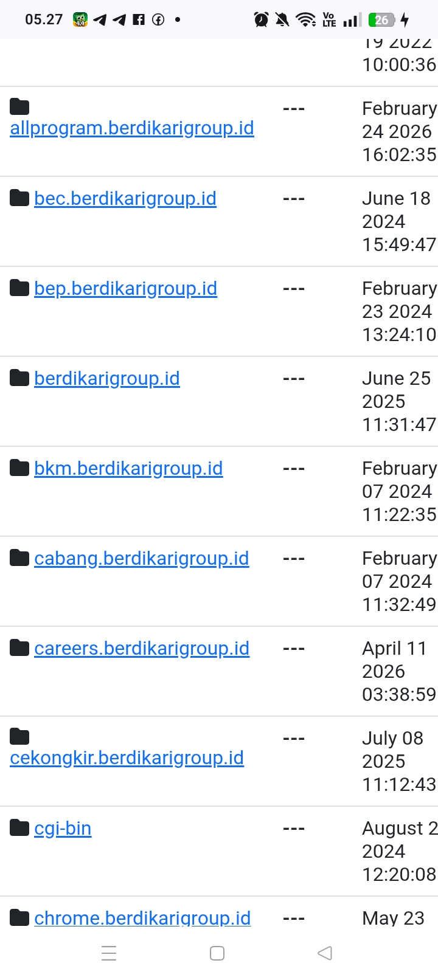Screen dimensions: 438x980
Task: Click folder icon beside bkm.berdikarigroup.id
Action: click(x=19, y=468)
